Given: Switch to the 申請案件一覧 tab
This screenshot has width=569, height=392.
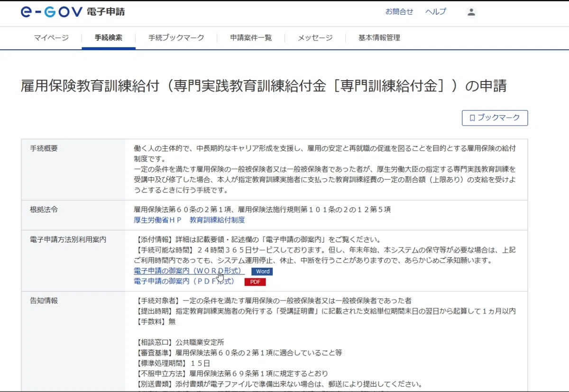Looking at the screenshot, I should tap(251, 38).
